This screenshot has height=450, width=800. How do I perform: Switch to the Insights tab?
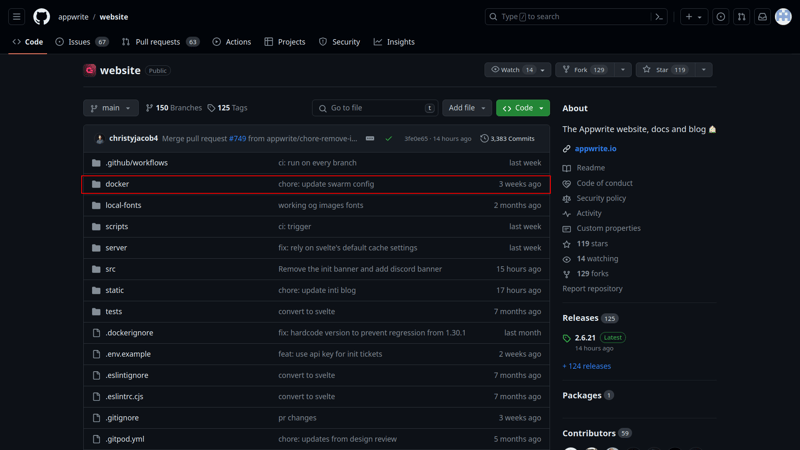tap(394, 42)
